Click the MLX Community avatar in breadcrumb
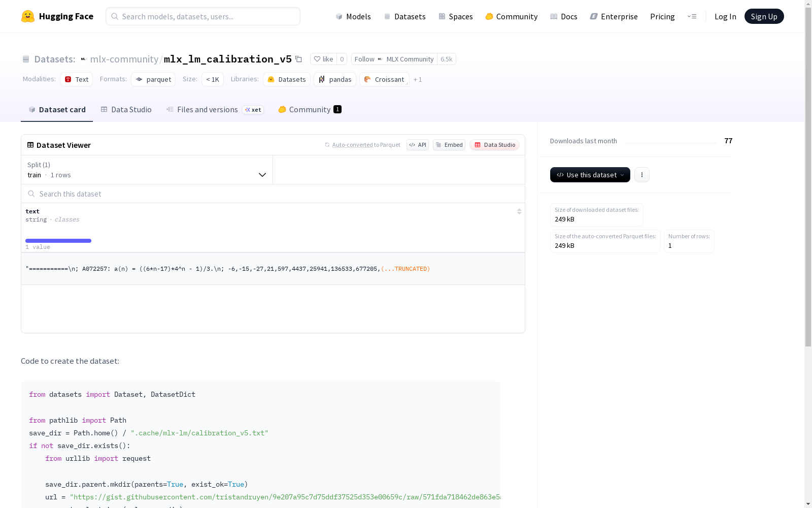 coord(84,59)
